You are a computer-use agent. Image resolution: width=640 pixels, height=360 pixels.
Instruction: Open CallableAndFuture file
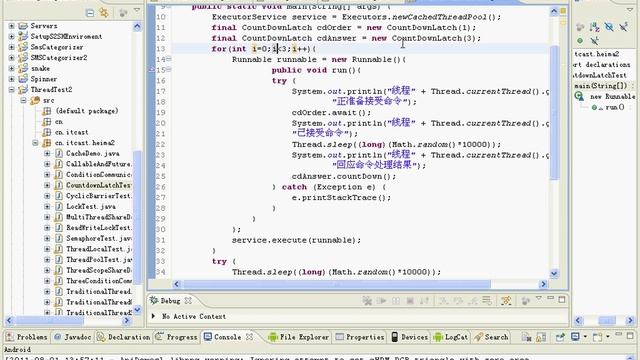[x=98, y=164]
